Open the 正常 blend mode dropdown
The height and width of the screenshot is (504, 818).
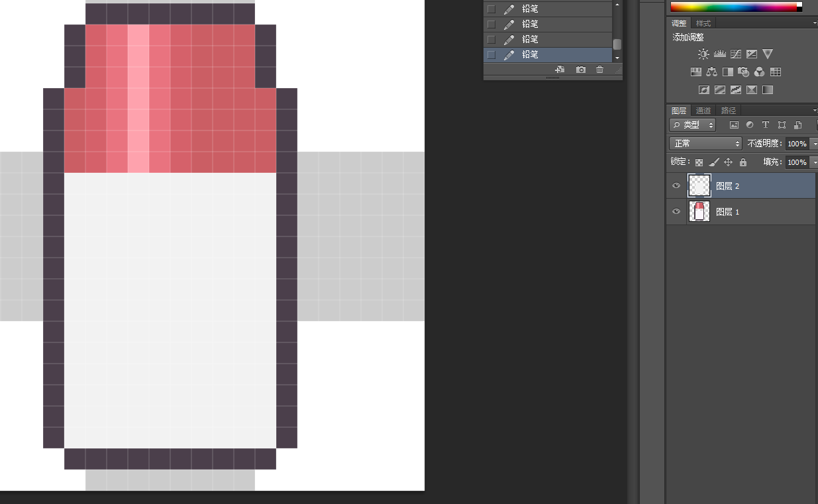[706, 143]
